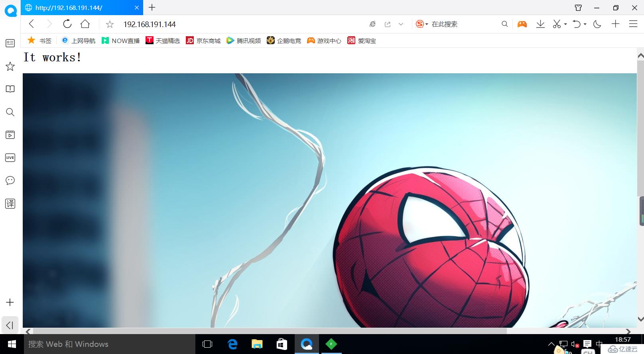Open the Windows Start menu
This screenshot has width=644, height=354.
pos(12,344)
